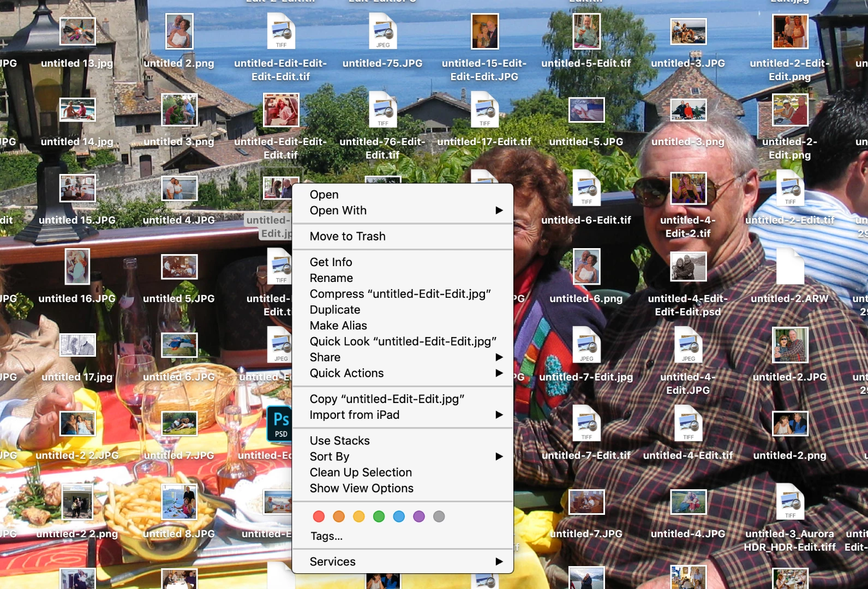Choose Make Alias menu item
This screenshot has width=868, height=589.
[x=403, y=326]
